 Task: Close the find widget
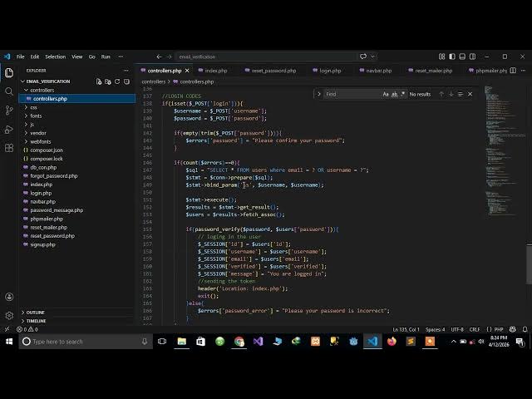click(x=470, y=94)
